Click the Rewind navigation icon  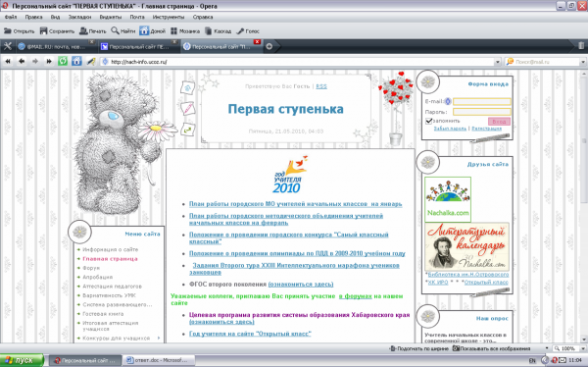tap(8, 61)
